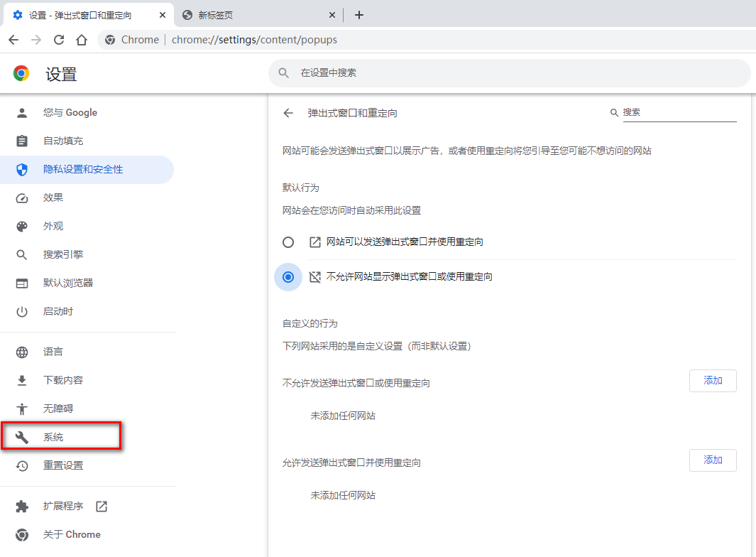This screenshot has width=756, height=557.
Task: Select 网站可以发送弹出式窗口并使用重定向 radio
Action: click(x=287, y=242)
